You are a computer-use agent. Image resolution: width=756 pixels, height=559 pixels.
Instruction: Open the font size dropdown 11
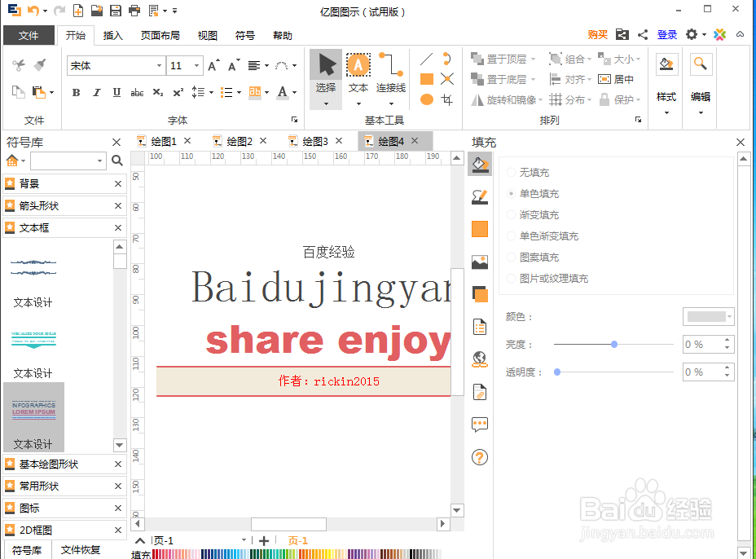click(x=196, y=65)
